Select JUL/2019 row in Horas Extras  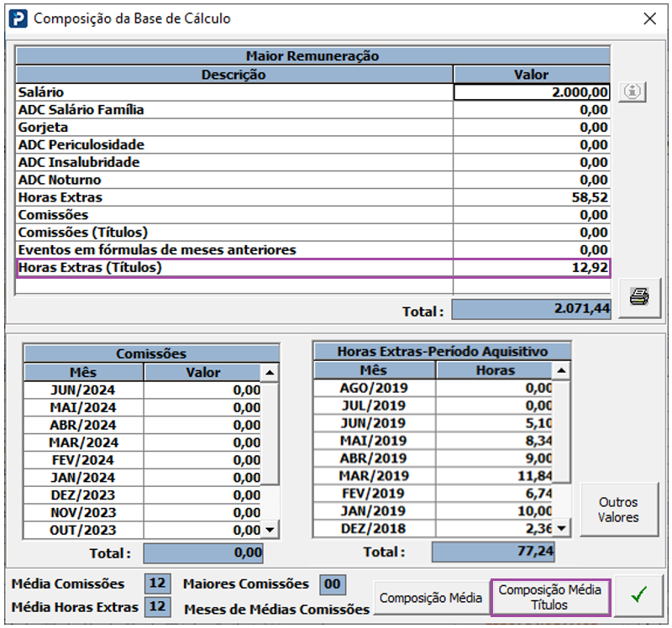click(x=433, y=406)
